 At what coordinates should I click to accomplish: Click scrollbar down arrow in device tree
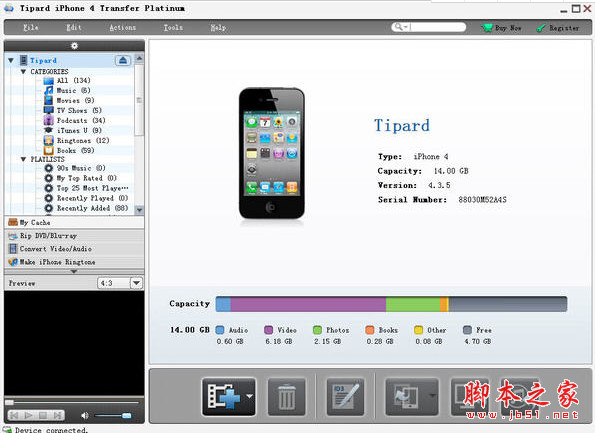click(x=139, y=210)
